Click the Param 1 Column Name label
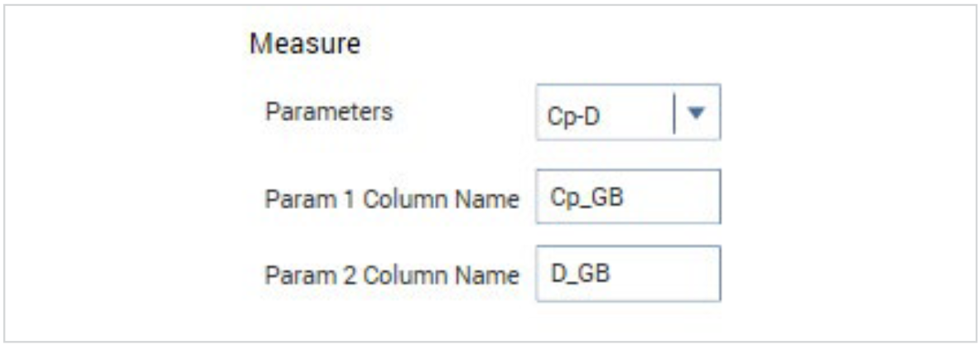 [392, 200]
